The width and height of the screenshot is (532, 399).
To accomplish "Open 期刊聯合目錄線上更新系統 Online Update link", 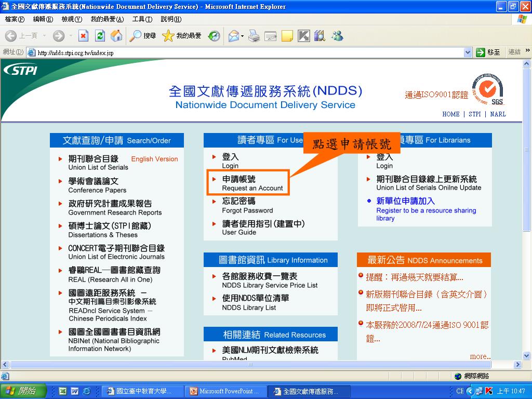I will (x=429, y=183).
